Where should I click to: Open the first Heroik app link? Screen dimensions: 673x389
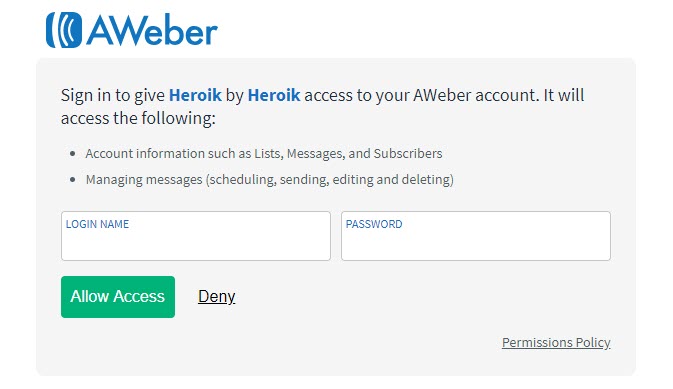click(x=195, y=95)
